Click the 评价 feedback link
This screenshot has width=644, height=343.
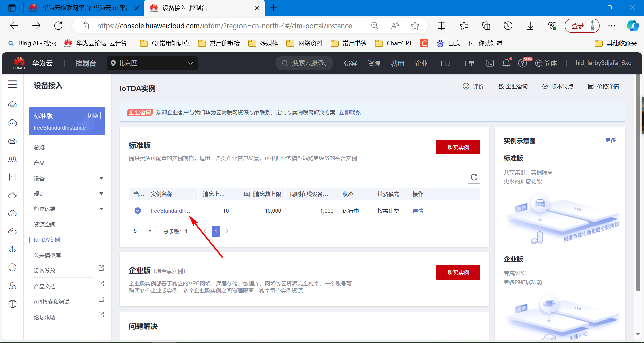473,86
